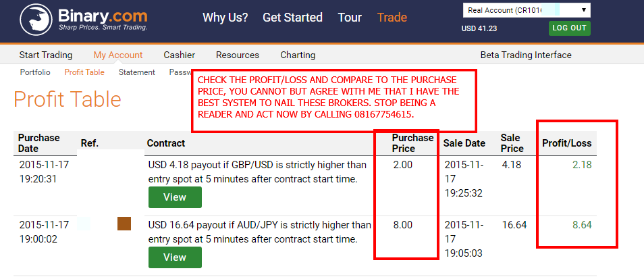Image resolution: width=644 pixels, height=277 pixels.
Task: Open the Tour menu item
Action: pyautogui.click(x=350, y=18)
